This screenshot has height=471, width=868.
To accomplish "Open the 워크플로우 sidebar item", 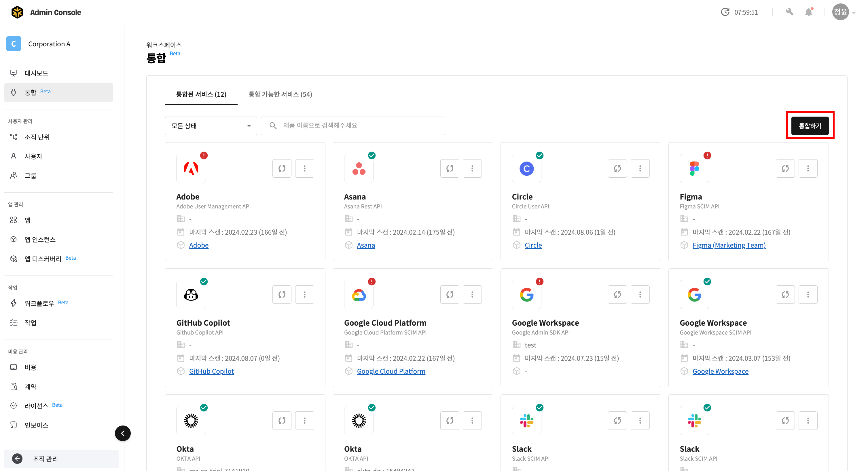I will [39, 303].
